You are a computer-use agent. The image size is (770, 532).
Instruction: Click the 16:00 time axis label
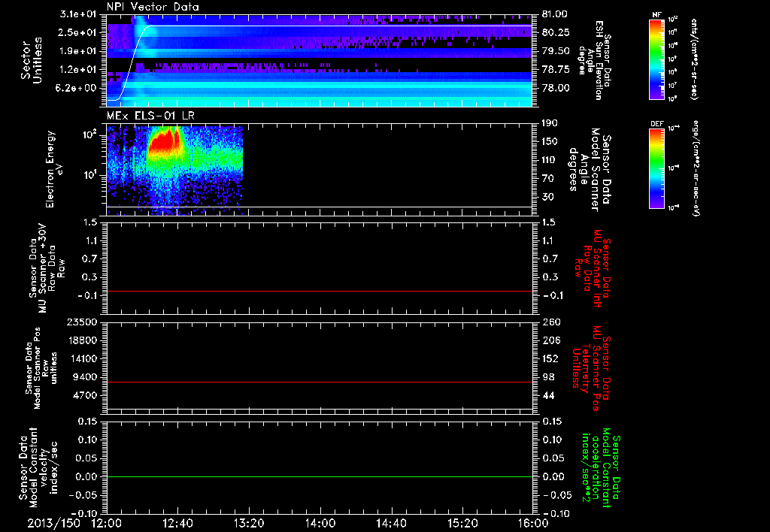tap(533, 524)
